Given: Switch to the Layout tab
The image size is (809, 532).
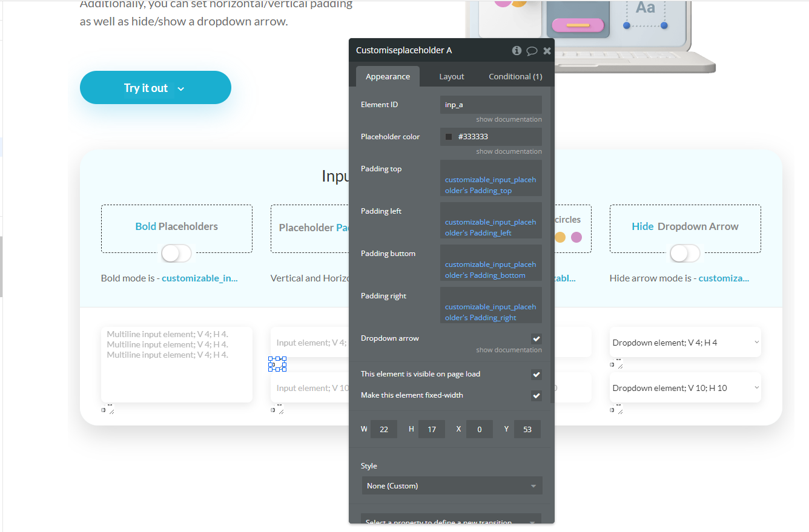Looking at the screenshot, I should (452, 76).
